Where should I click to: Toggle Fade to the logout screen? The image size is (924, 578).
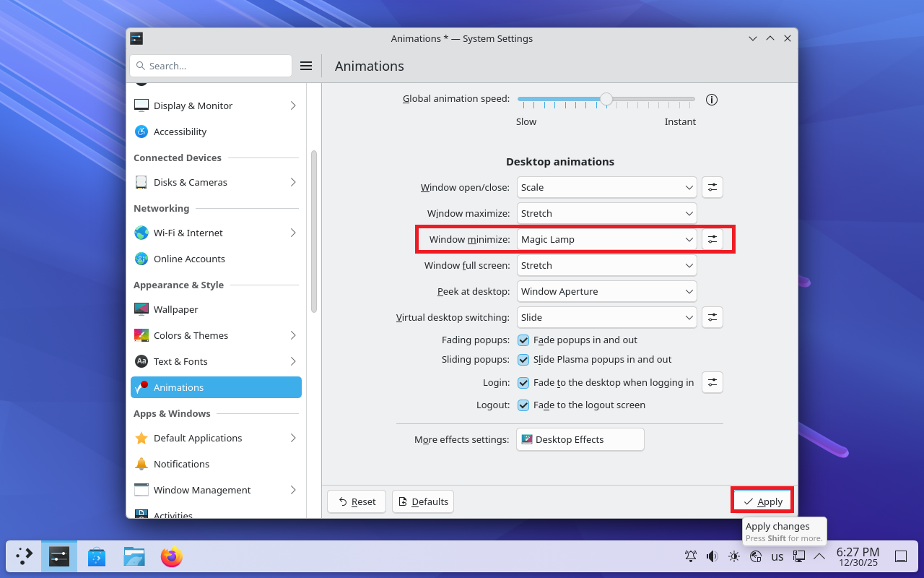(x=524, y=405)
